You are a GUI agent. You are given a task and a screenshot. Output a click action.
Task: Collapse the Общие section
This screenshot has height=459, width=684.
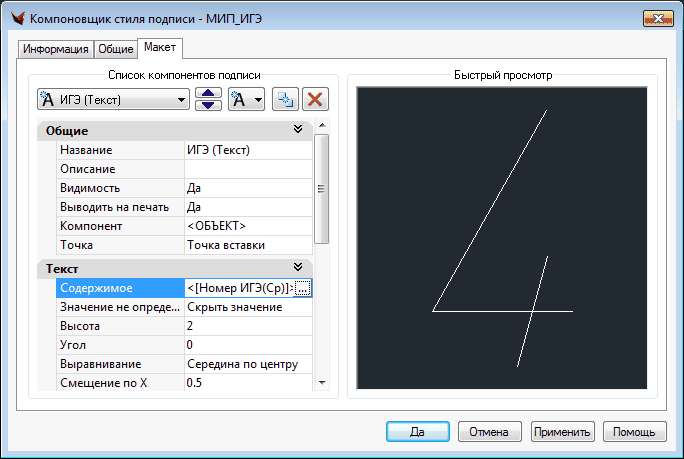click(x=297, y=130)
